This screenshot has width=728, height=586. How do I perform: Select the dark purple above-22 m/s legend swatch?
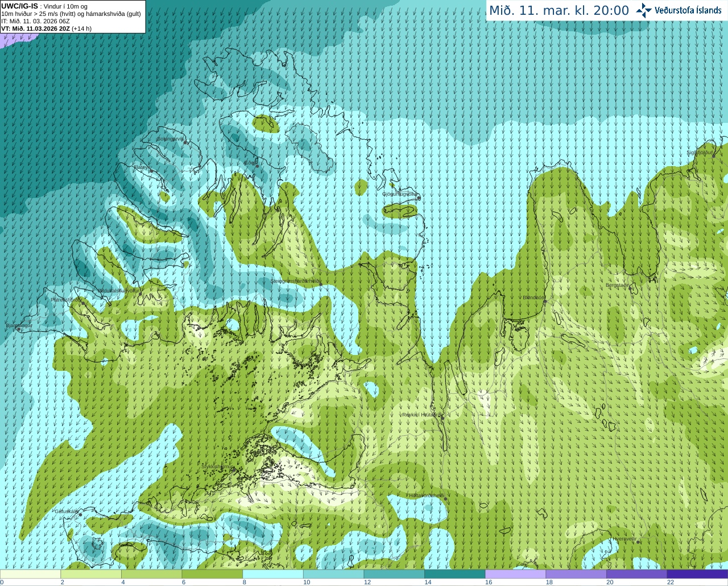(x=697, y=574)
